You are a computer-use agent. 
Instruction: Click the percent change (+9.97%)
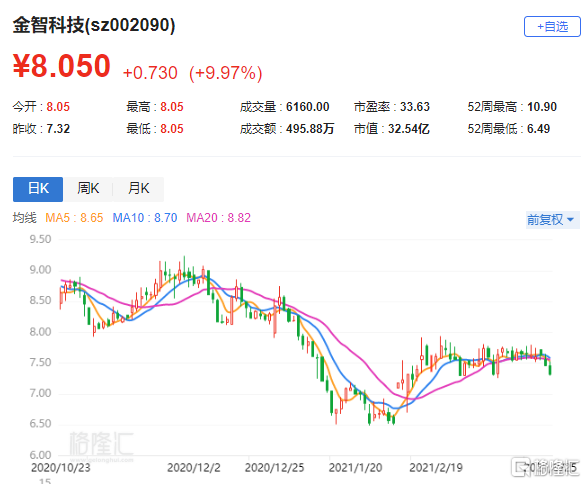click(x=225, y=73)
